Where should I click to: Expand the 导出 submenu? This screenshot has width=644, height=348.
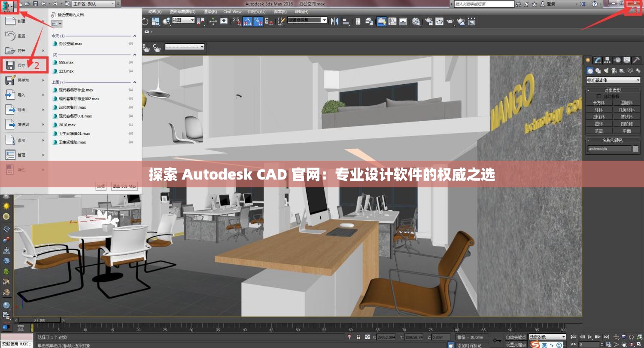[x=43, y=110]
